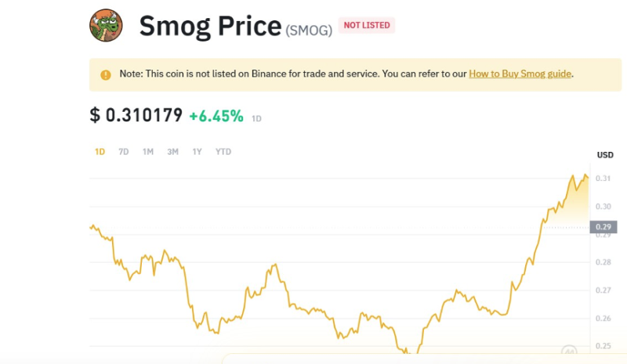This screenshot has width=627, height=364.
Task: Switch to the 1Y chart view
Action: (x=197, y=152)
